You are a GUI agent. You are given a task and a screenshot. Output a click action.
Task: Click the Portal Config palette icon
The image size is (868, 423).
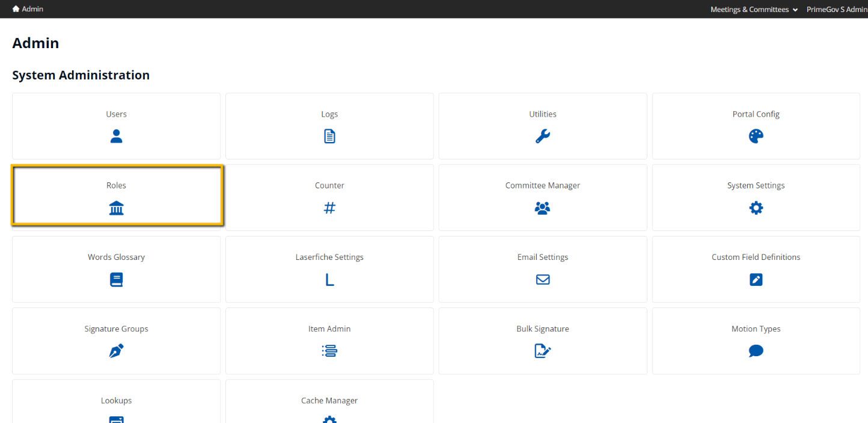756,137
